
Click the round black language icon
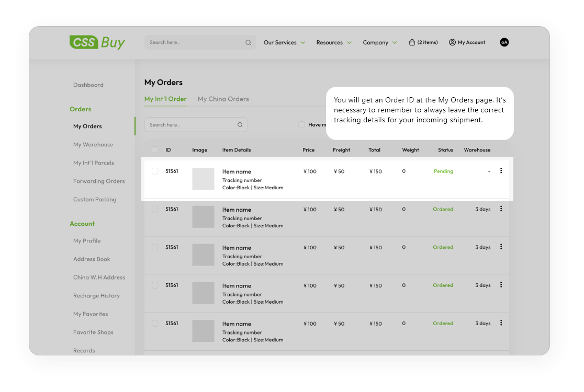pyautogui.click(x=504, y=42)
